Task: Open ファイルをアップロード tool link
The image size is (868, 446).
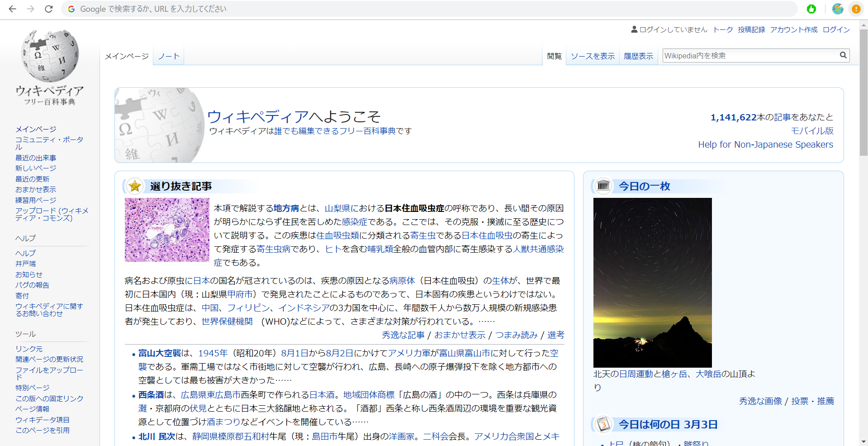Action: [x=49, y=373]
